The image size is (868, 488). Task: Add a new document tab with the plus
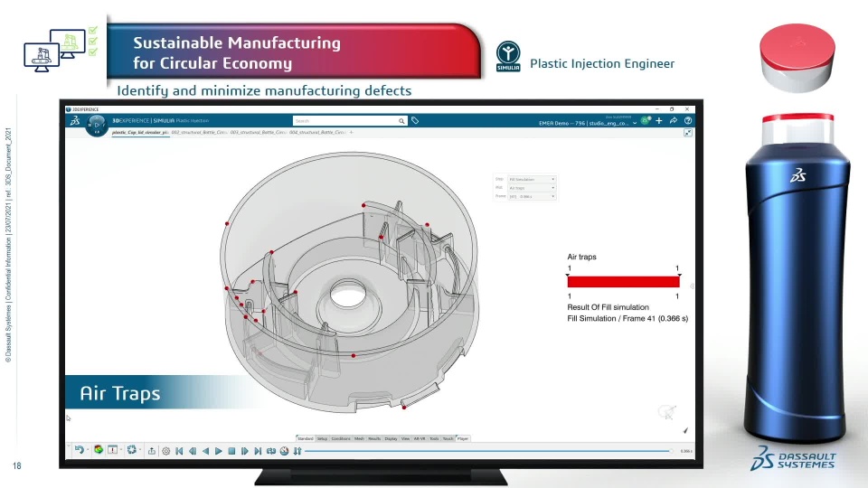click(x=351, y=133)
